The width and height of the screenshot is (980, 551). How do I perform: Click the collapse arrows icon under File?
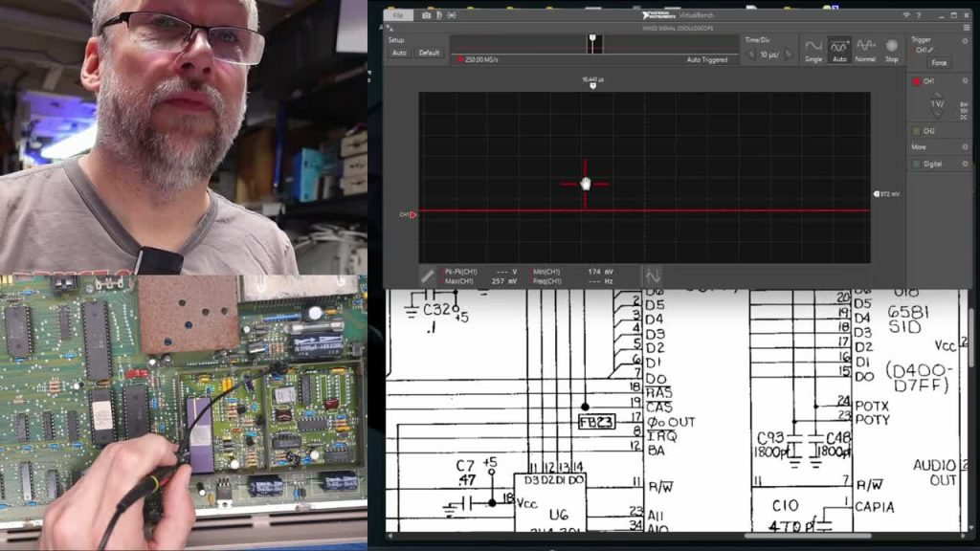pyautogui.click(x=390, y=28)
